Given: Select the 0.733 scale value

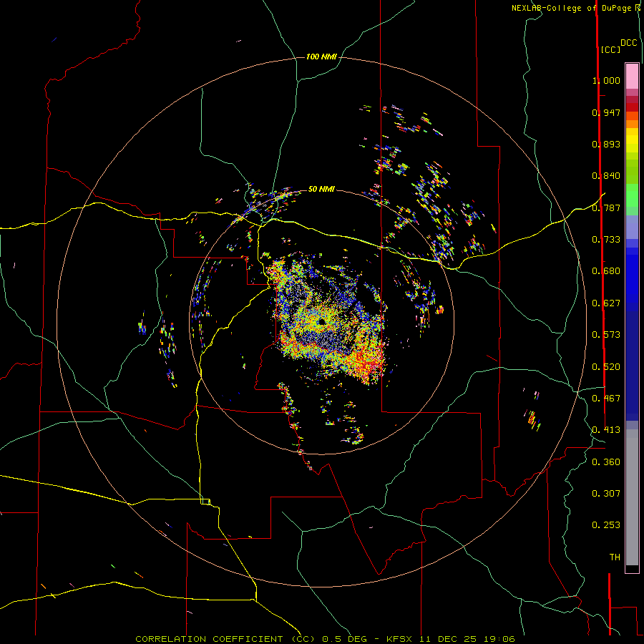Looking at the screenshot, I should pos(606,240).
